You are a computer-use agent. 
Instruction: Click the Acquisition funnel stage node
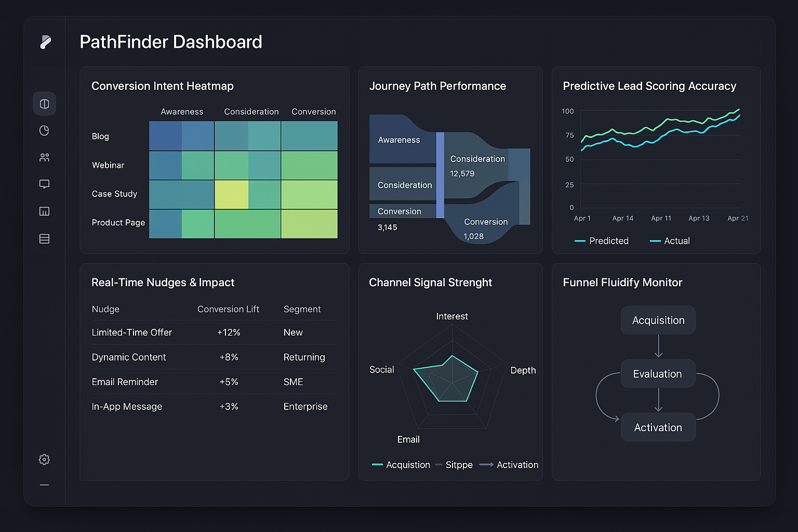pos(658,321)
